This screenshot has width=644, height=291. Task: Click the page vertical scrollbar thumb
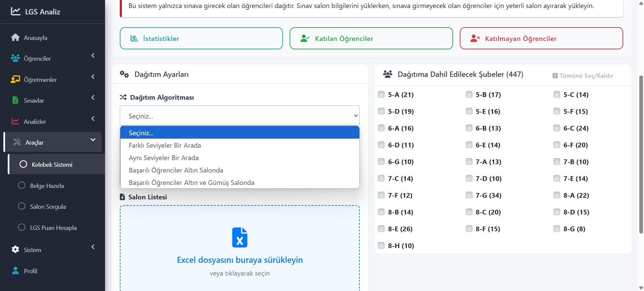641,154
